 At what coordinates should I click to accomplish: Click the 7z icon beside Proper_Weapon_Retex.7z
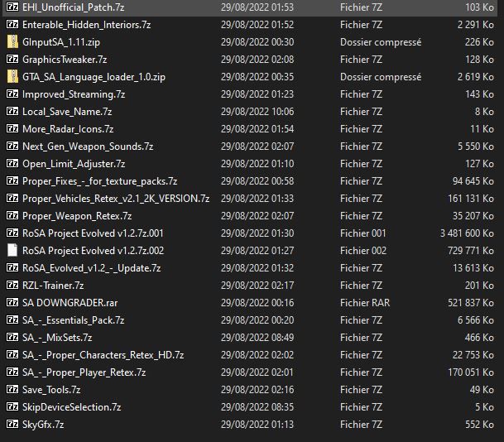12,215
